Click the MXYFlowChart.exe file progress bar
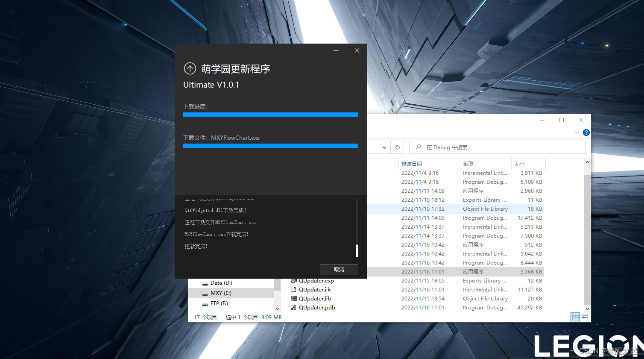Screen dimensions: 644x359 [x=271, y=146]
